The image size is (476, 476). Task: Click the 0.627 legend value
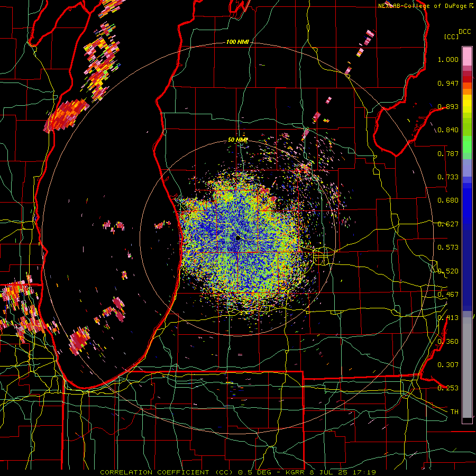(x=448, y=224)
